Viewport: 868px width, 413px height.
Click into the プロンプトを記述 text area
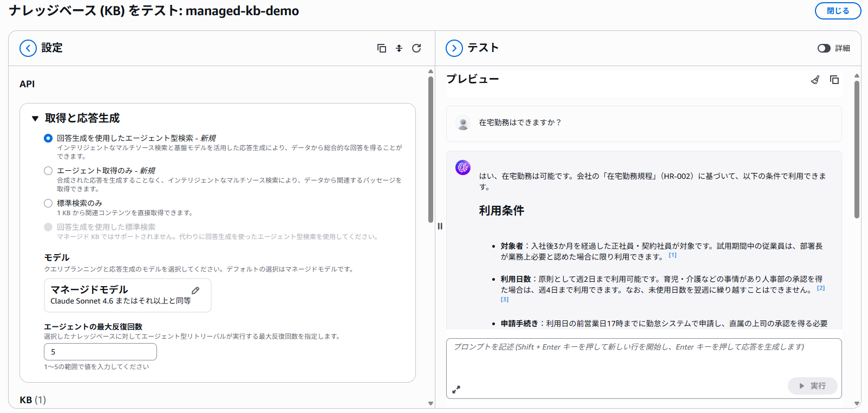click(644, 369)
